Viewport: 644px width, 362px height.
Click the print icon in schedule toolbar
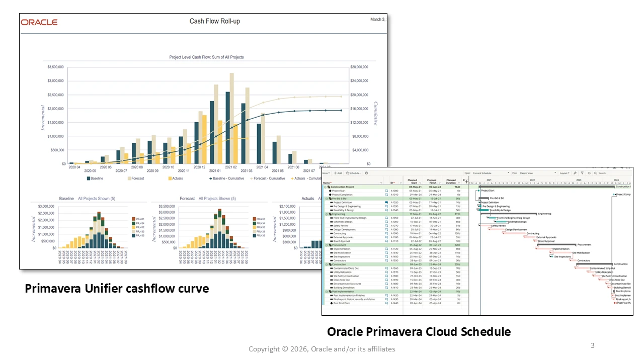point(366,173)
